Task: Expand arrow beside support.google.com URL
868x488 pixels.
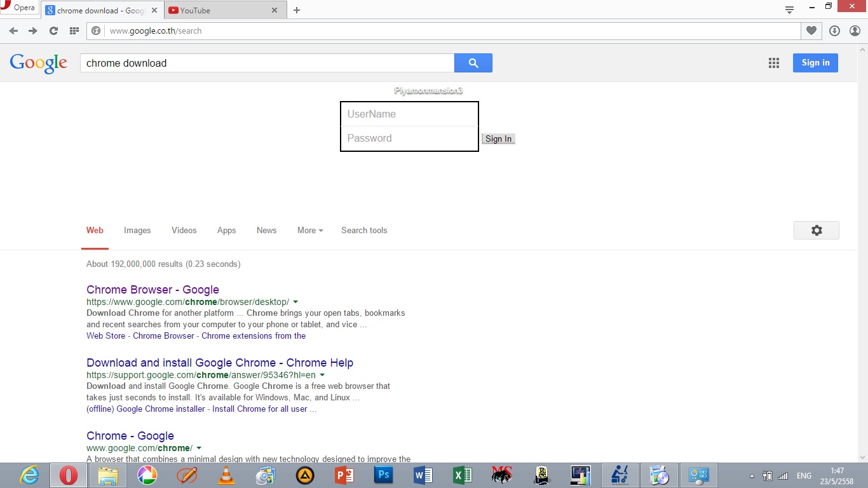Action: click(x=322, y=375)
